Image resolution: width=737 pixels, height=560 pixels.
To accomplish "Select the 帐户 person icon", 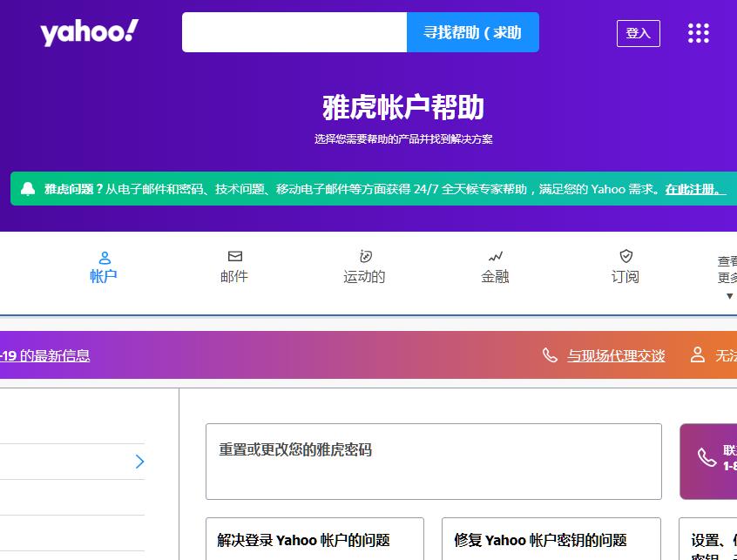I will [104, 256].
